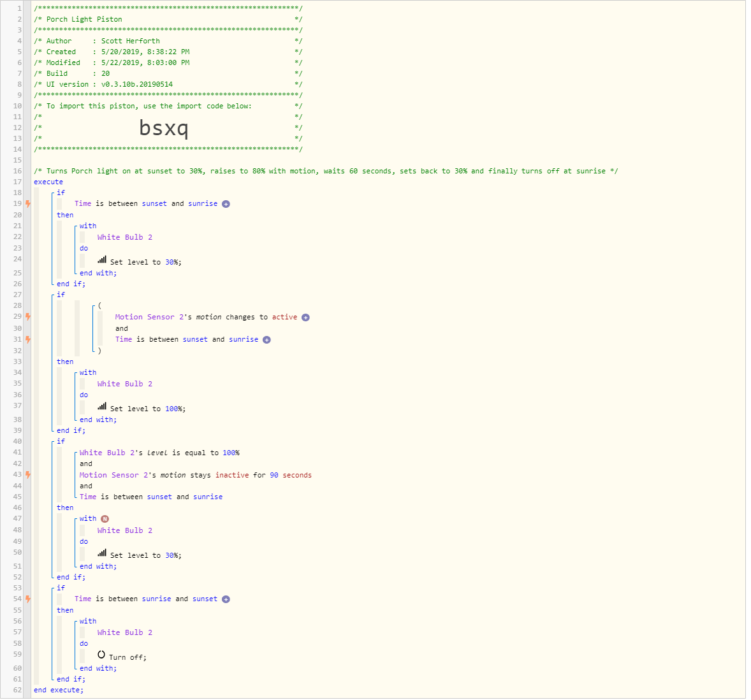The width and height of the screenshot is (751, 700).
Task: Click the lightning bolt icon on line 19
Action: 28,204
